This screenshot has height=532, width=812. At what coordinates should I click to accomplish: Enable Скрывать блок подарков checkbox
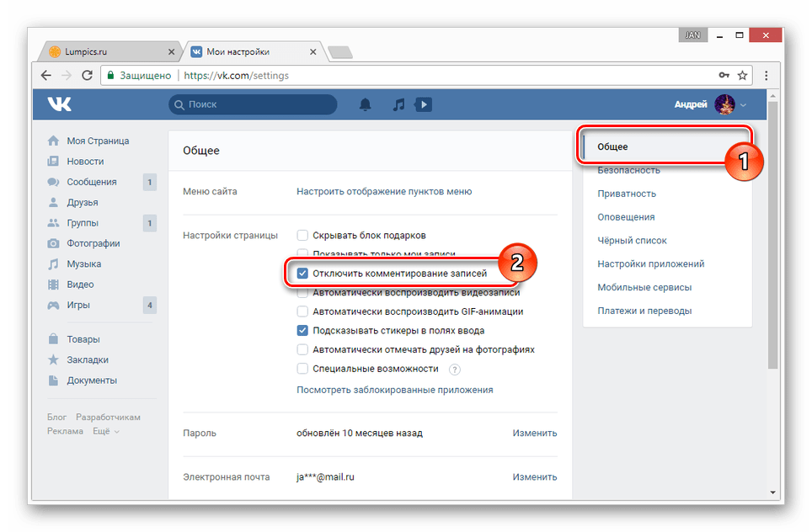tap(302, 236)
